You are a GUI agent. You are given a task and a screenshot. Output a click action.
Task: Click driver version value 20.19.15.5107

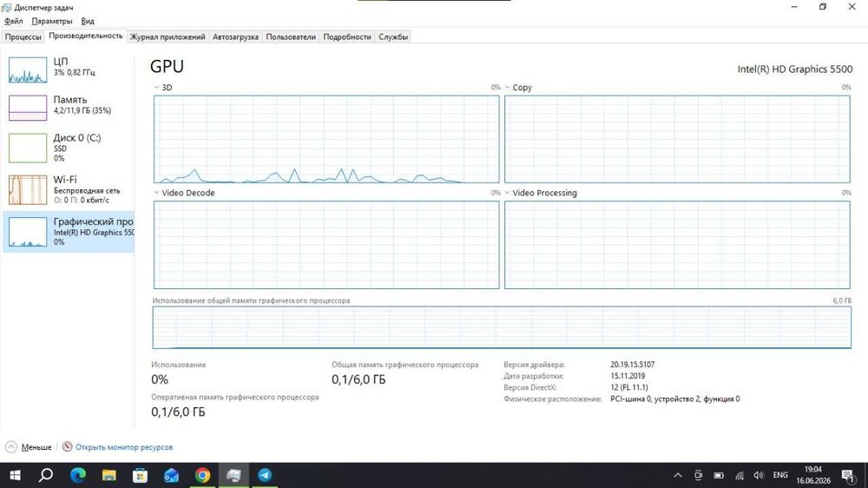632,365
